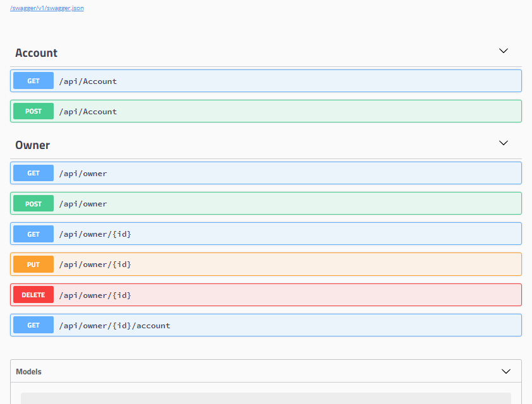Viewport: 532px width, 404px height.
Task: Open the /swagger/v1/swagger.json link
Action: click(47, 8)
